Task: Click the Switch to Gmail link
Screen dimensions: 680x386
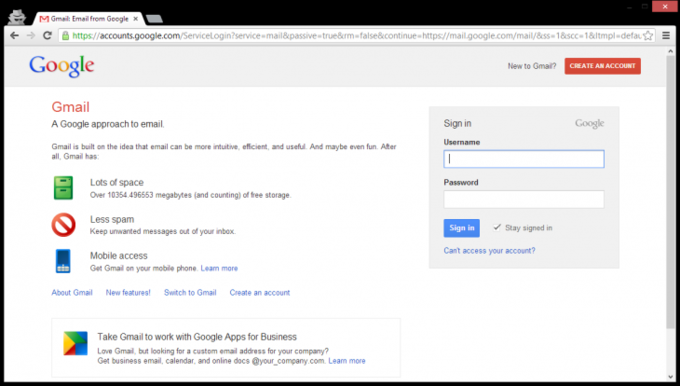Action: point(190,292)
